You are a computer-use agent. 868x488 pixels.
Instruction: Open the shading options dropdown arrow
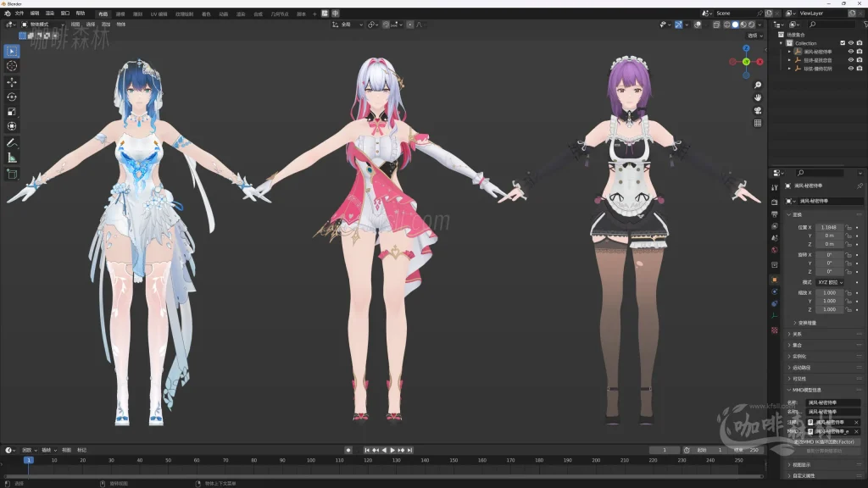pyautogui.click(x=759, y=25)
